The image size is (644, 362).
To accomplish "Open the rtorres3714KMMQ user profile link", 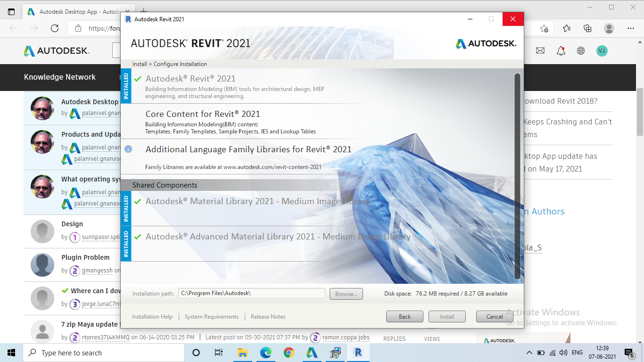I will tap(106, 337).
